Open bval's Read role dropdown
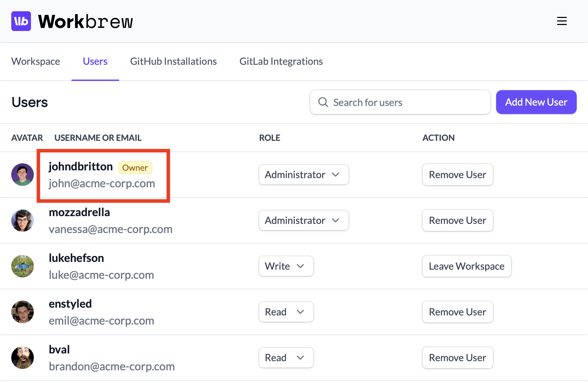This screenshot has height=383, width=588. (286, 358)
